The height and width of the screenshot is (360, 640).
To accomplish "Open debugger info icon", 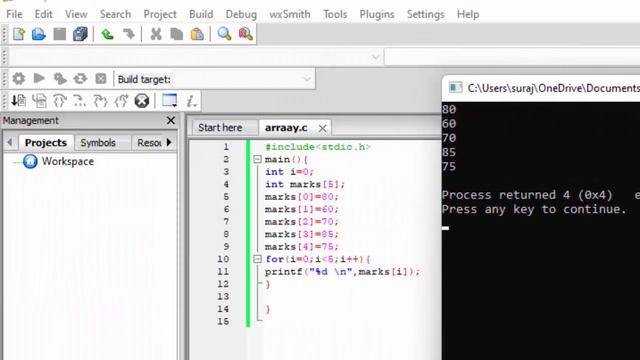I will (191, 101).
